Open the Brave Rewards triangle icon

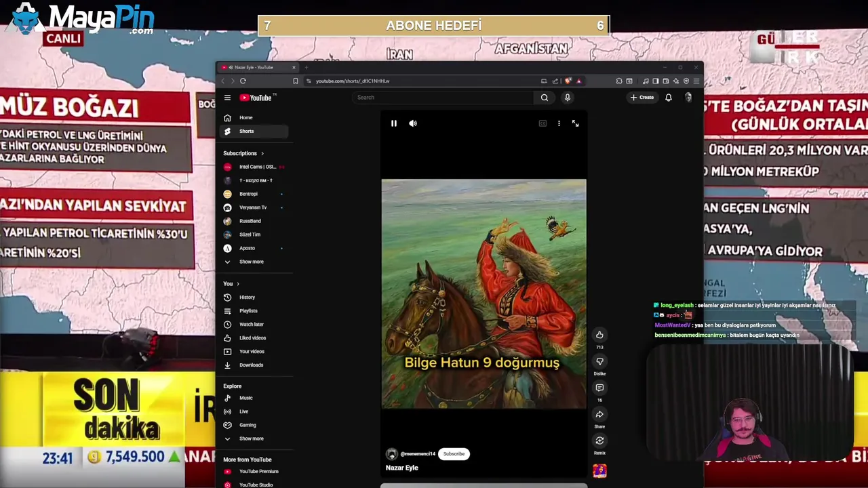(x=578, y=81)
